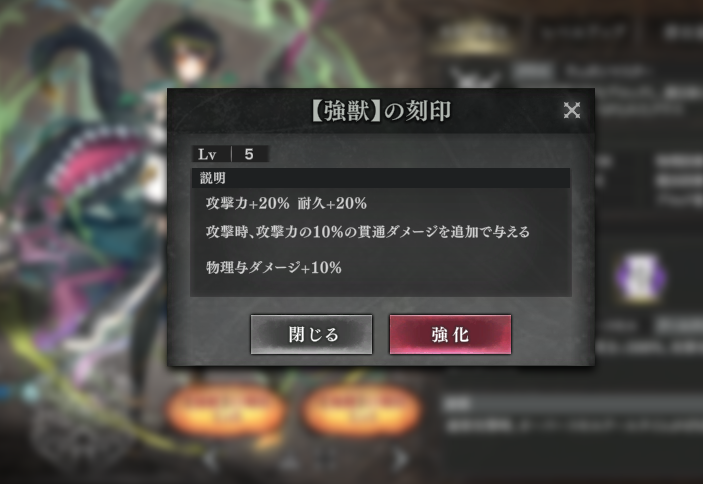Close the 【強獣】の刻印 dialog with the X
Viewport: 703px width, 484px height.
point(572,110)
